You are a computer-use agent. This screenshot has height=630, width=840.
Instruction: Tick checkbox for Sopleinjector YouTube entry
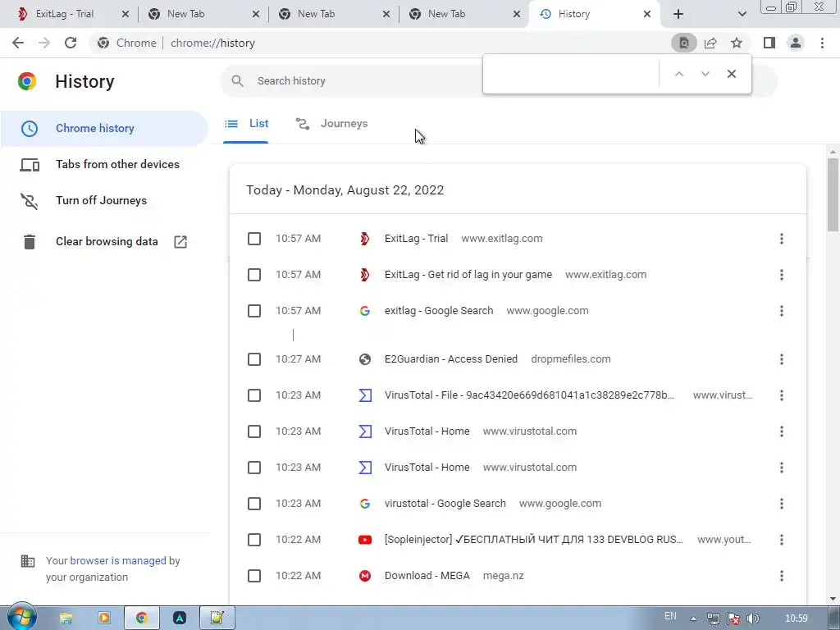point(254,540)
